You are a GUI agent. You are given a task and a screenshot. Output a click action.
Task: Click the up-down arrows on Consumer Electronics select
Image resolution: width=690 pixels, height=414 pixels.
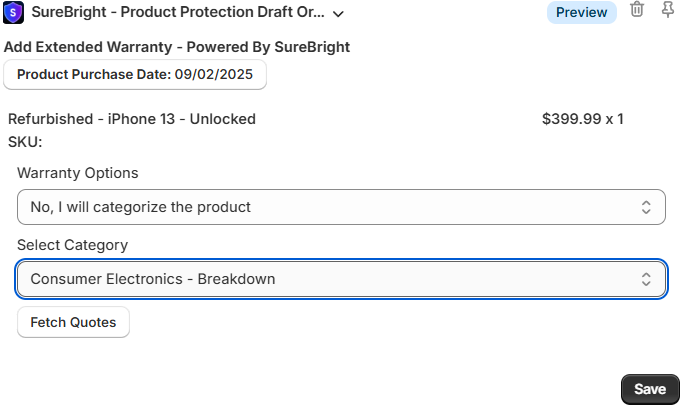tap(646, 279)
